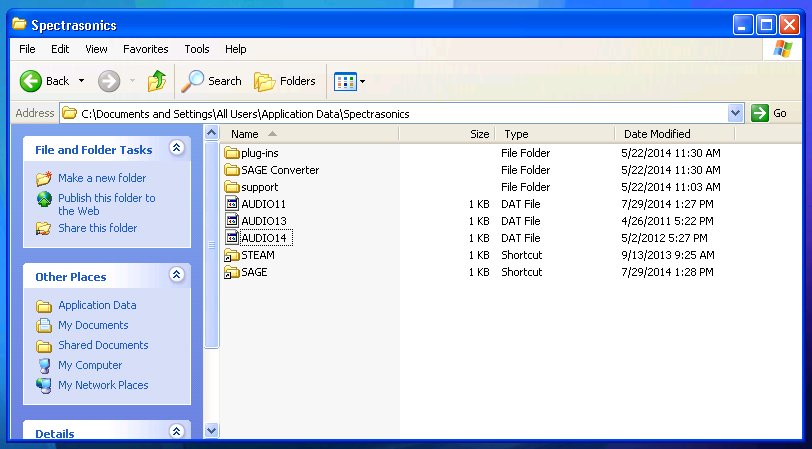Click the Make a new folder link
The image size is (812, 449).
pyautogui.click(x=102, y=178)
